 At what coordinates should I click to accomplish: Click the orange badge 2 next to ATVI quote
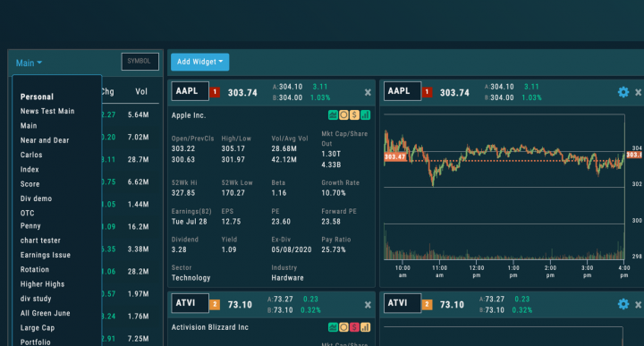pos(215,305)
